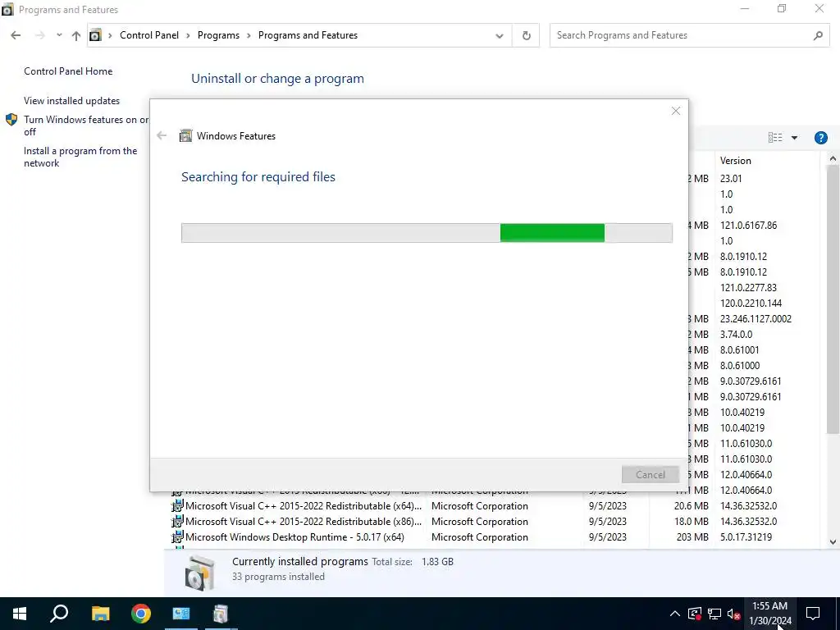Image resolution: width=840 pixels, height=630 pixels.
Task: Open the clock showing 1:55 AM
Action: coord(769,614)
